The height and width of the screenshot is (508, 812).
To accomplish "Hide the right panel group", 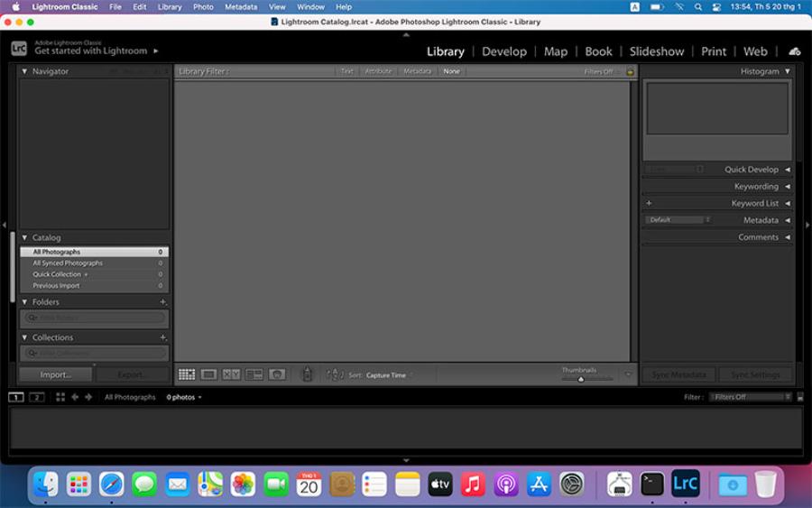I will (x=807, y=225).
